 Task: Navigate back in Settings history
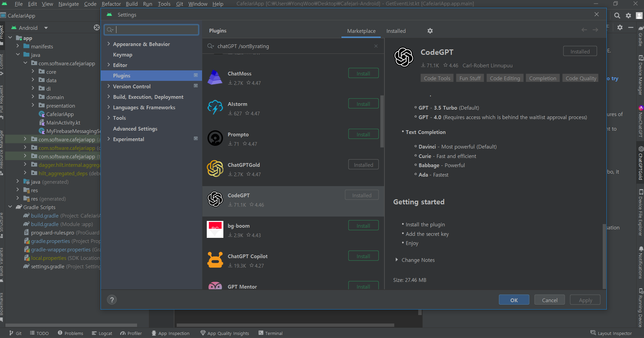[584, 30]
